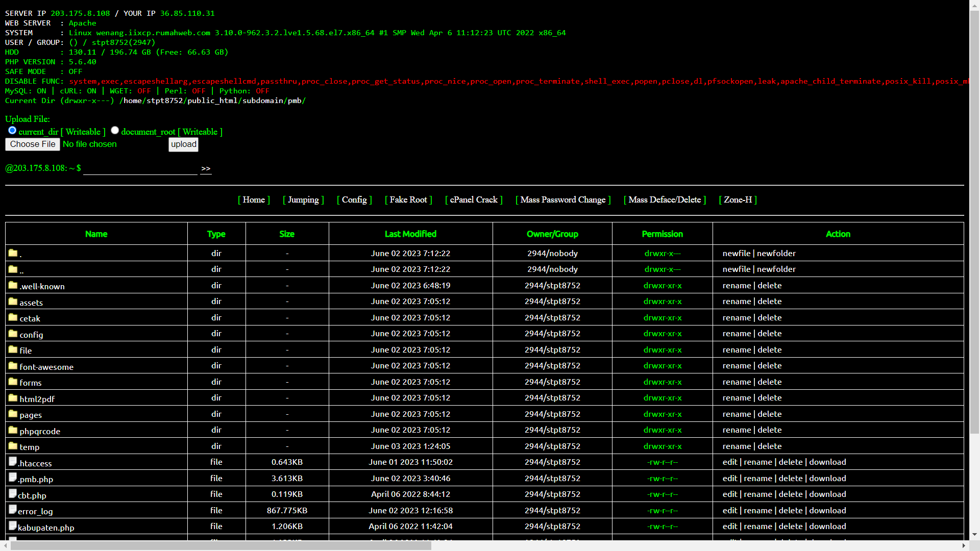This screenshot has height=551, width=980.
Task: Click delete for cbt.php
Action: [791, 494]
